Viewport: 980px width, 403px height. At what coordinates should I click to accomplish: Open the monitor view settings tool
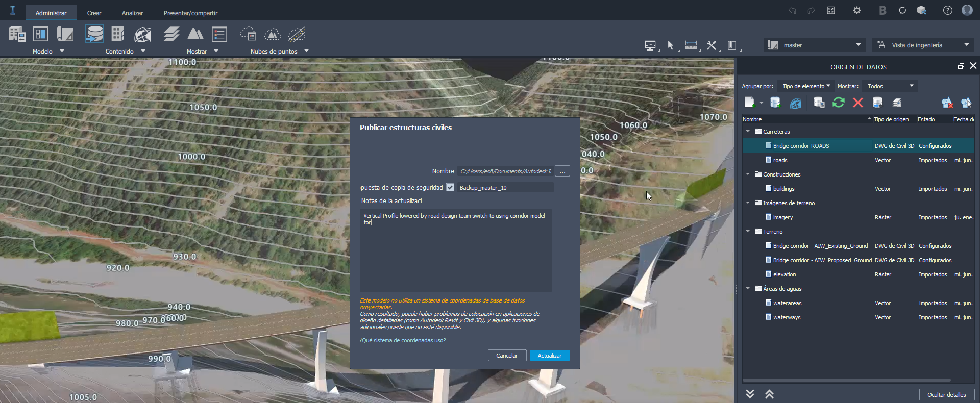(650, 45)
